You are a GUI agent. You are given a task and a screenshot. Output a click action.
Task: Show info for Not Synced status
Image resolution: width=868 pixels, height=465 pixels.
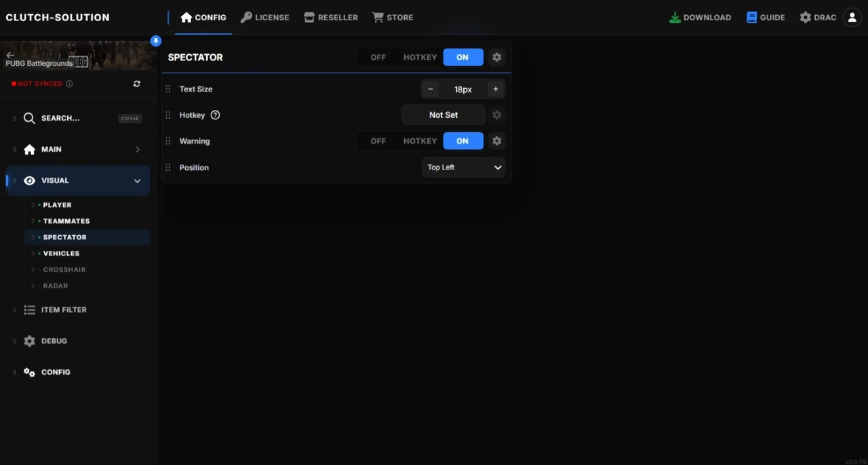click(69, 83)
